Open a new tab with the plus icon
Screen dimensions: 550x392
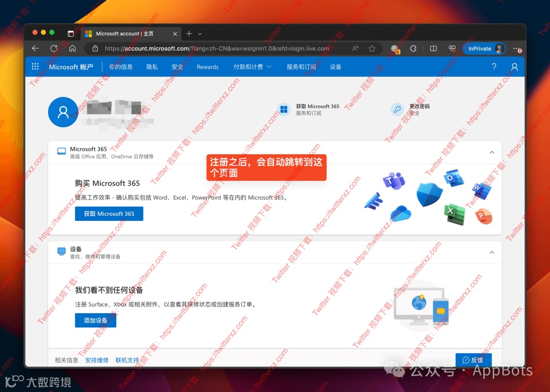coord(189,34)
